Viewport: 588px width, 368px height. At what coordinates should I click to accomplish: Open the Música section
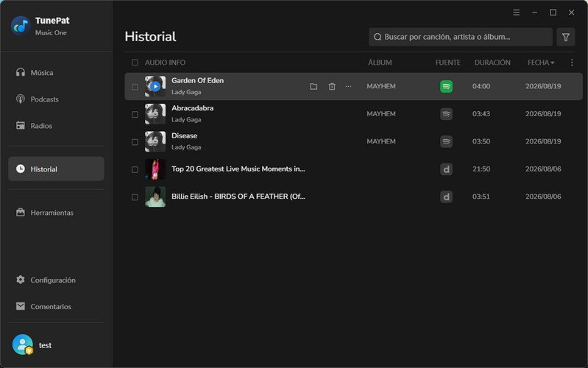click(x=56, y=72)
